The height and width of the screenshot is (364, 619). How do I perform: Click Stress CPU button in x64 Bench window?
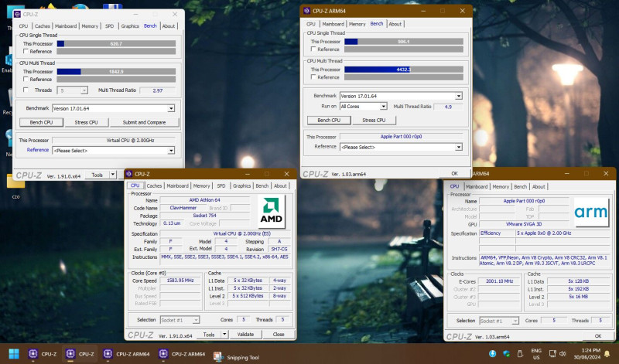point(86,122)
